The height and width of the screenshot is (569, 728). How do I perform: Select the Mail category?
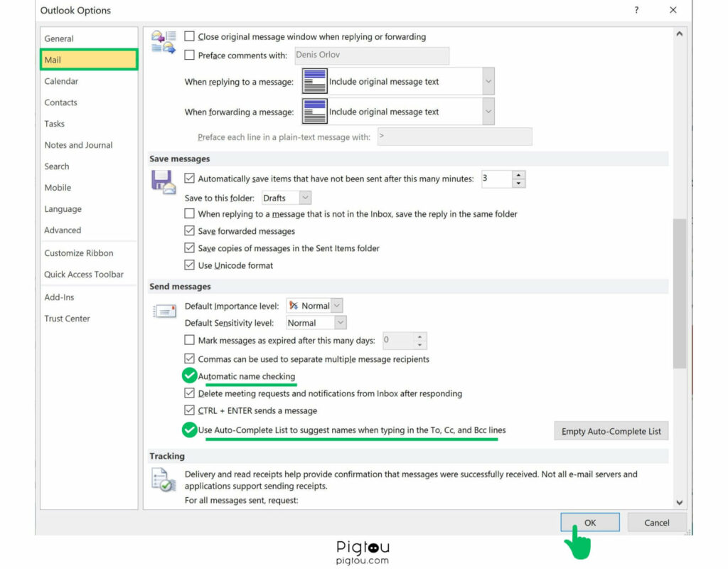89,60
